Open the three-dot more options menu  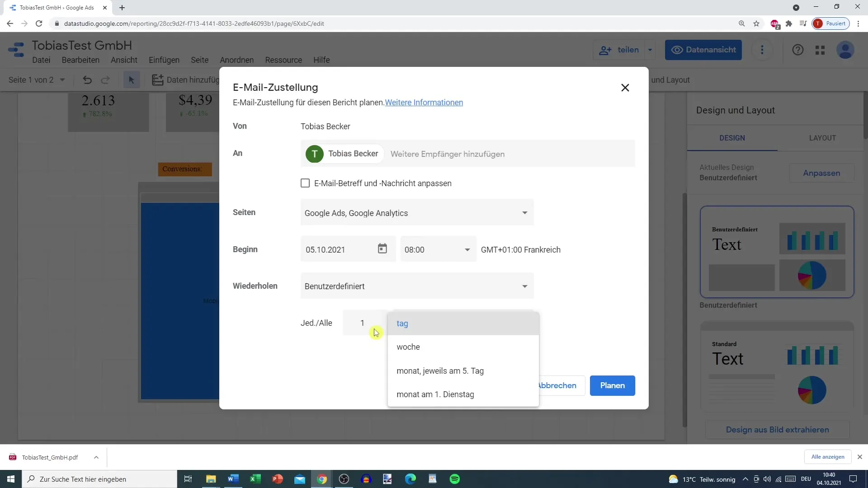coord(762,50)
